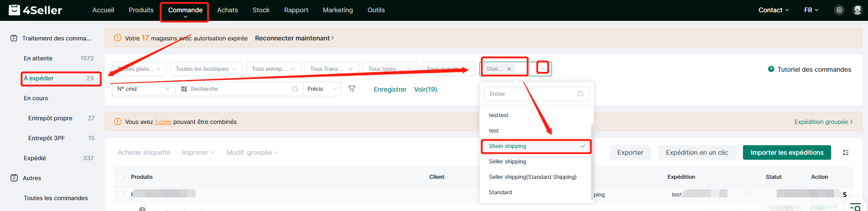The image size is (868, 211).
Task: Collapse the shipping method dropdown arrow
Action: coord(543,69)
